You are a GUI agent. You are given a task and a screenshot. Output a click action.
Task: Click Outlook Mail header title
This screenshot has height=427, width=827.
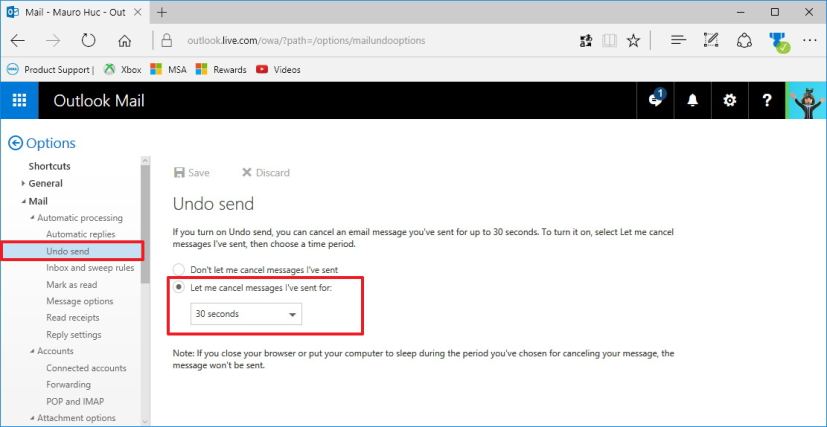pyautogui.click(x=99, y=100)
